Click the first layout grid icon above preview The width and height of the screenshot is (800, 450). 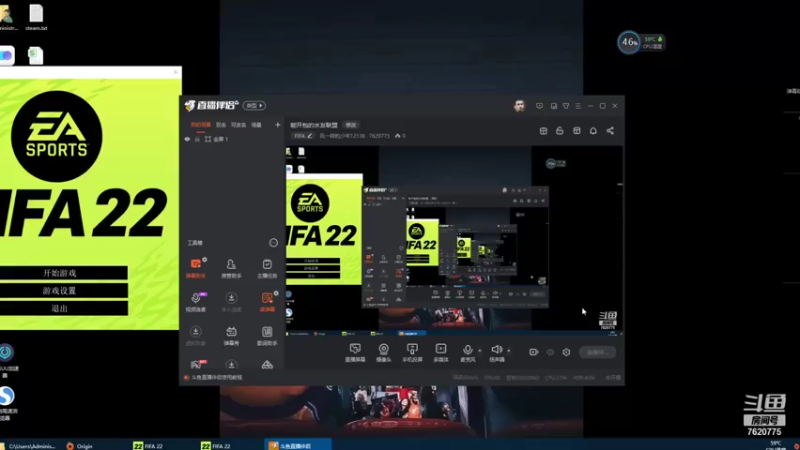point(543,131)
